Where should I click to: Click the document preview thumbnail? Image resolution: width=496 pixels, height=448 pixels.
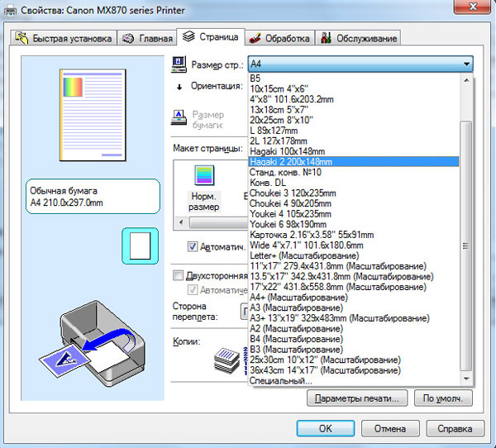coord(93,115)
